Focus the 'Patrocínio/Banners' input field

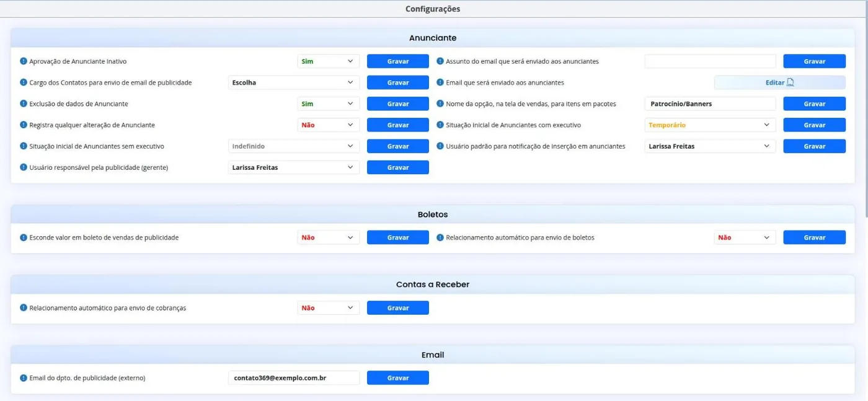(x=711, y=104)
